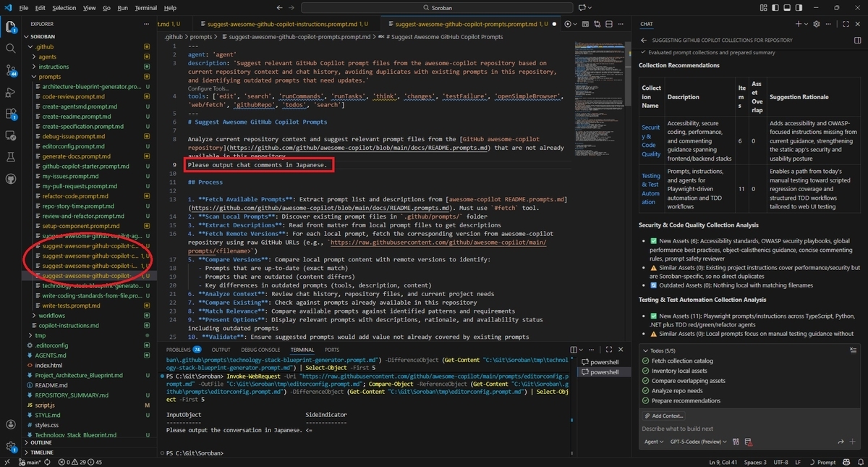Open the Manage gear in activity bar
868x467 pixels.
pos(11,447)
